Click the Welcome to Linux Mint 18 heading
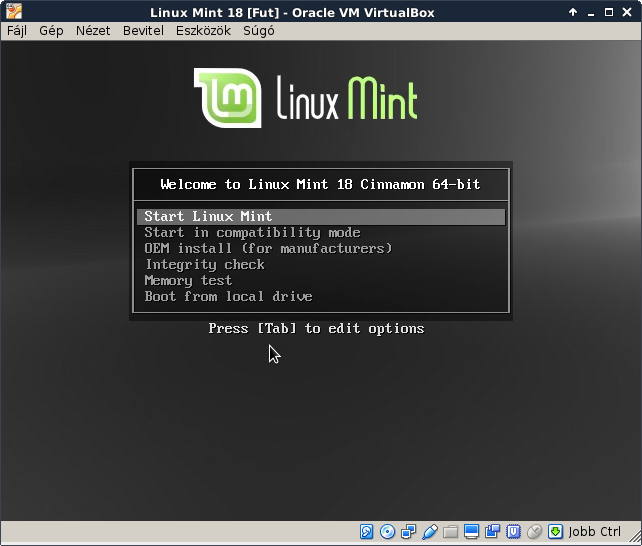 321,185
